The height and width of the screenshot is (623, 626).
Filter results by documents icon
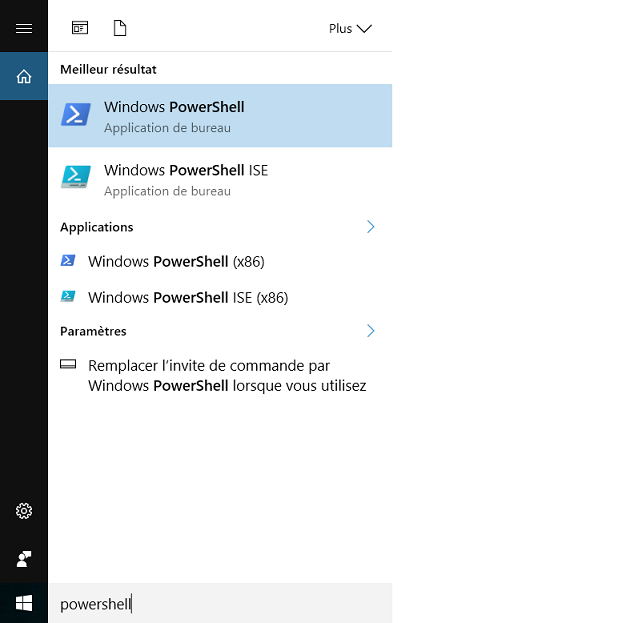120,28
